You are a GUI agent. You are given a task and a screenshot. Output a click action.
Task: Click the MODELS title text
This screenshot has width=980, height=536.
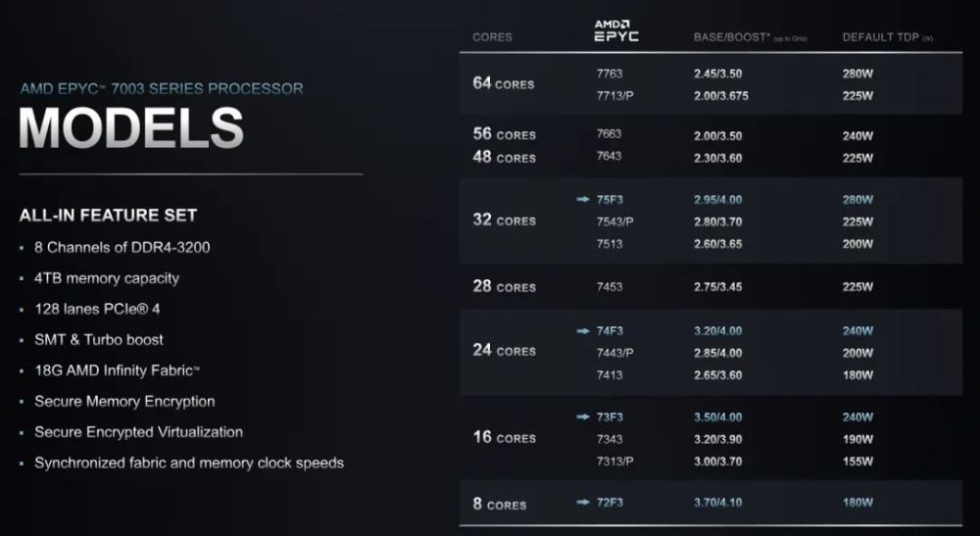pos(131,128)
